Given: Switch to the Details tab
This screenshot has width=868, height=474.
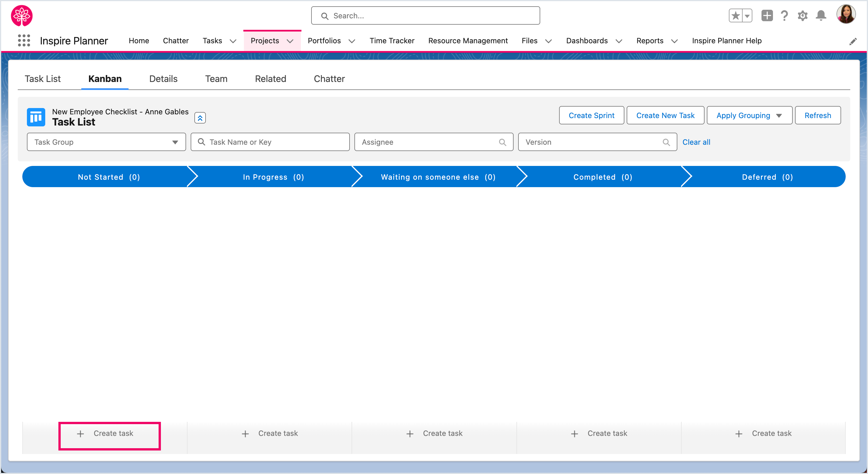Looking at the screenshot, I should tap(163, 79).
